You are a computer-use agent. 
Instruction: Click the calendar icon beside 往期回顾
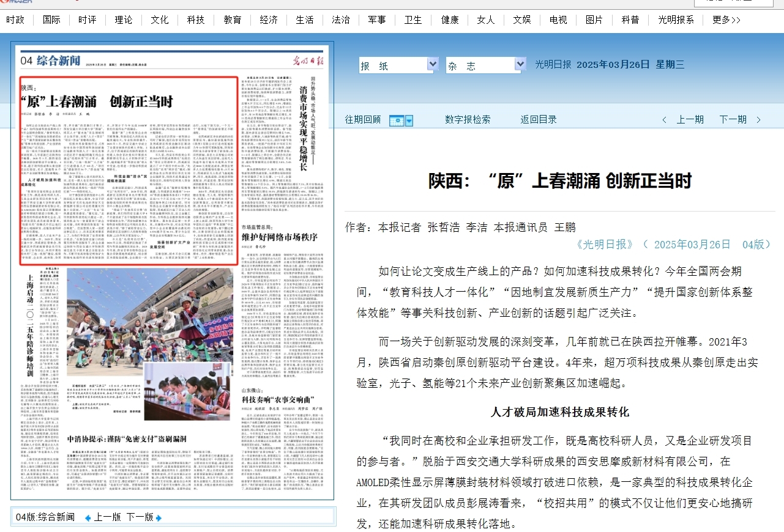tap(397, 120)
